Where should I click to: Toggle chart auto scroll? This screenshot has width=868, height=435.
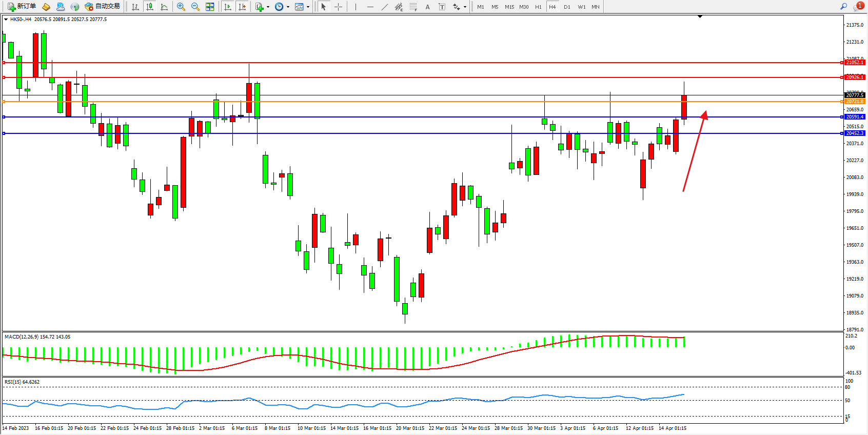click(x=228, y=7)
